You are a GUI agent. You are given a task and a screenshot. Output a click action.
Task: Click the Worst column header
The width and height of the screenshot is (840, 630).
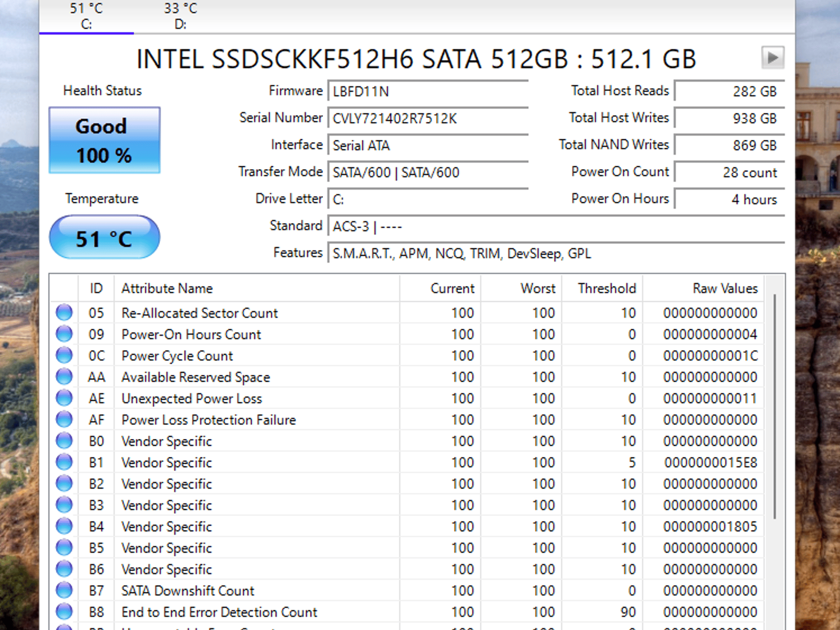(x=522, y=288)
